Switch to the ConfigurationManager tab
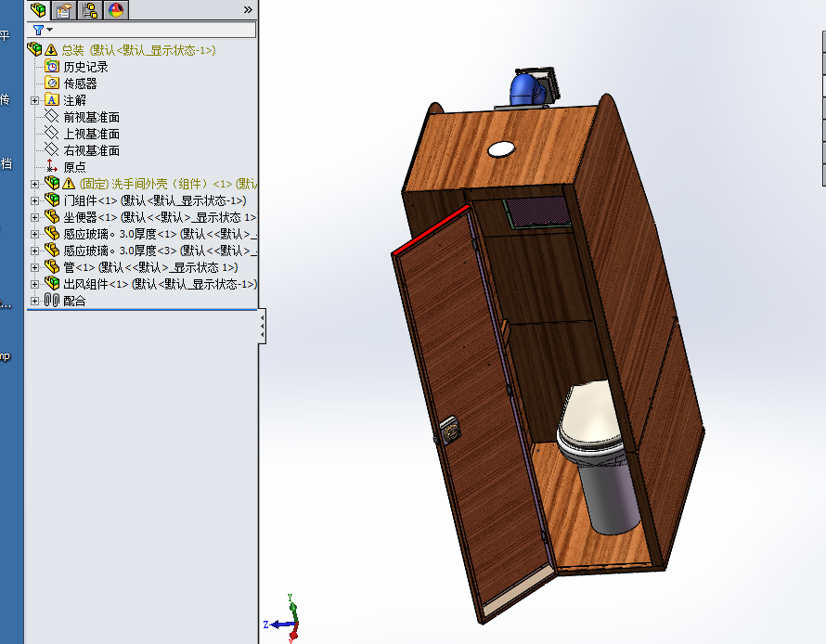This screenshot has width=826, height=644. [x=90, y=9]
